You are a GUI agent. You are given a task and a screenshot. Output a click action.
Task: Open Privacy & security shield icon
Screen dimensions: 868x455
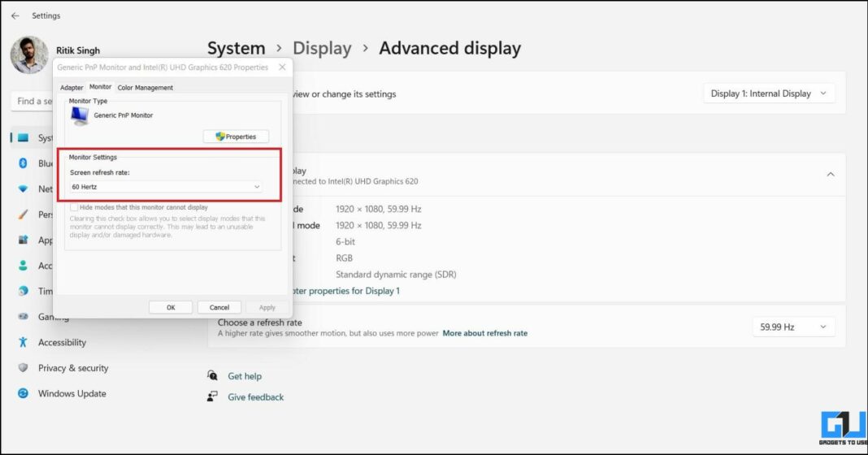(23, 367)
